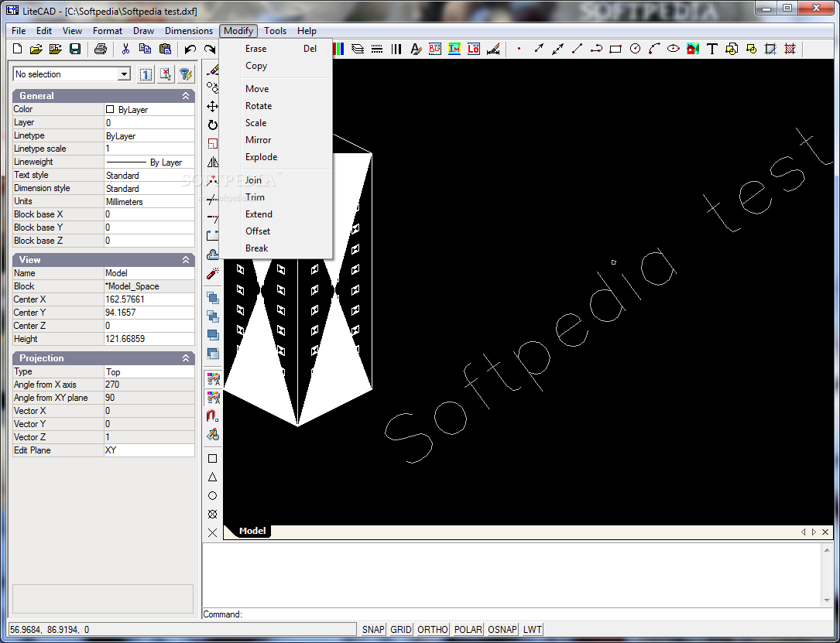This screenshot has width=840, height=643.
Task: Select the Rectangle draw tool in the top toolbar
Action: (x=615, y=50)
